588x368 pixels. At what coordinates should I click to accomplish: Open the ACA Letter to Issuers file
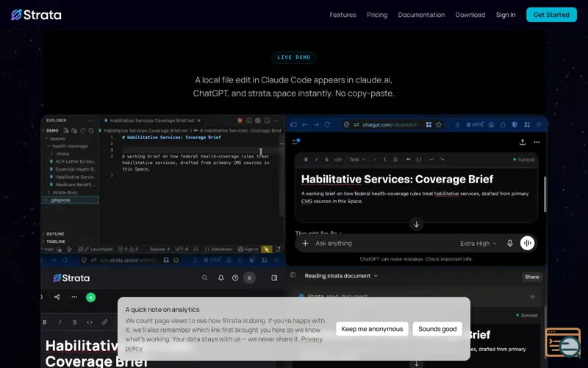click(74, 161)
